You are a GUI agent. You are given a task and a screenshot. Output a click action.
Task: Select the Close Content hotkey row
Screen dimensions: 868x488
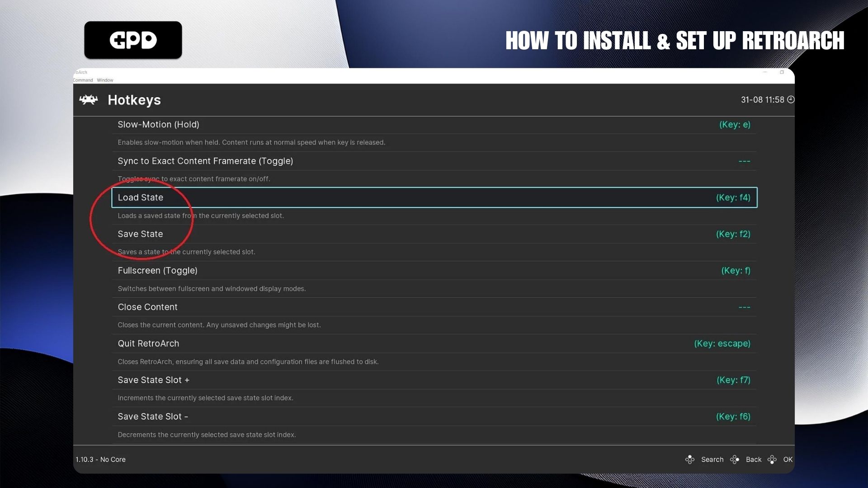click(x=147, y=307)
